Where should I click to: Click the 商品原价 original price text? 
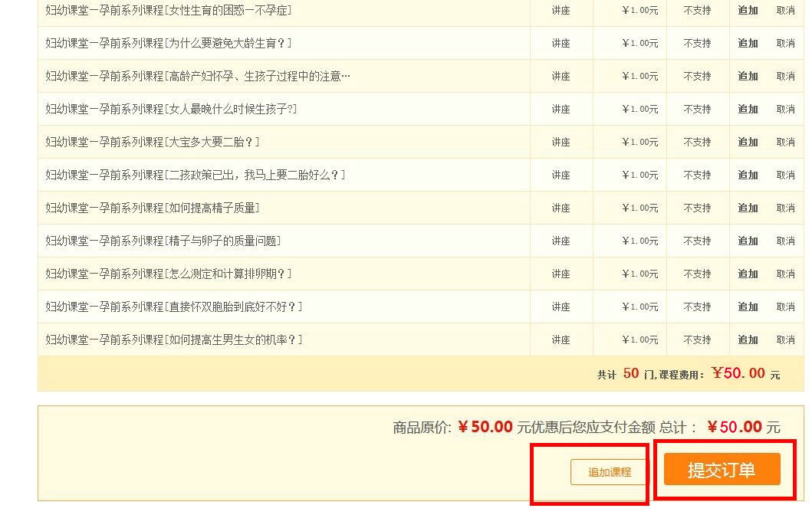[418, 427]
